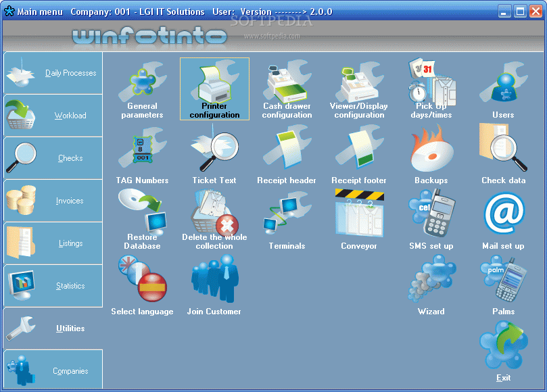Open Printer configuration
Viewport: 547px width, 392px height.
(214, 89)
